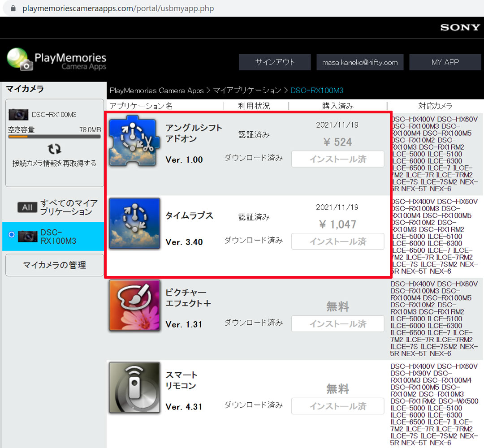This screenshot has width=484, height=448.
Task: Click 無料 label for ピクチャーエフェクト+
Action: [338, 306]
